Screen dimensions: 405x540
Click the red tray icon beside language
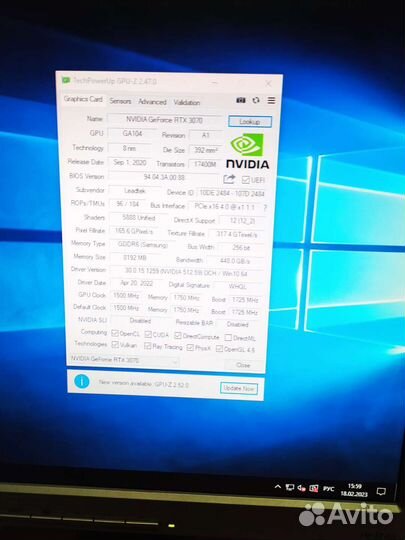coord(313,488)
